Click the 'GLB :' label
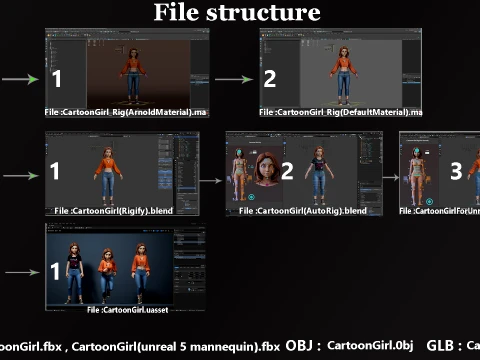Viewport: 480px width, 360px height. (x=444, y=346)
